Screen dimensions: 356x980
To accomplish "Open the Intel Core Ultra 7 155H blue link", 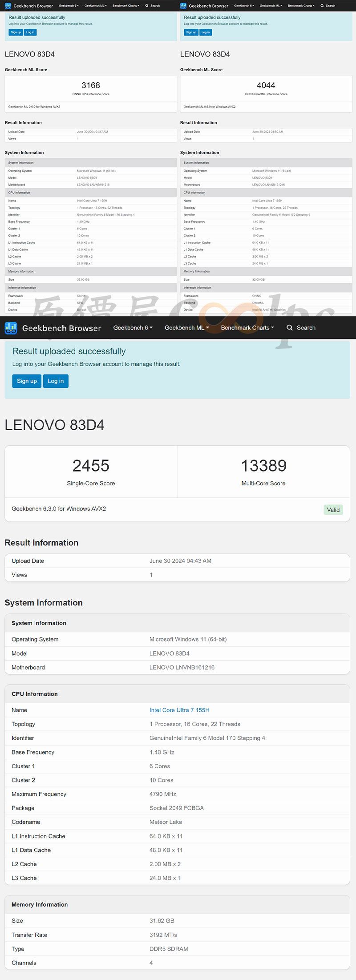I will click(179, 710).
